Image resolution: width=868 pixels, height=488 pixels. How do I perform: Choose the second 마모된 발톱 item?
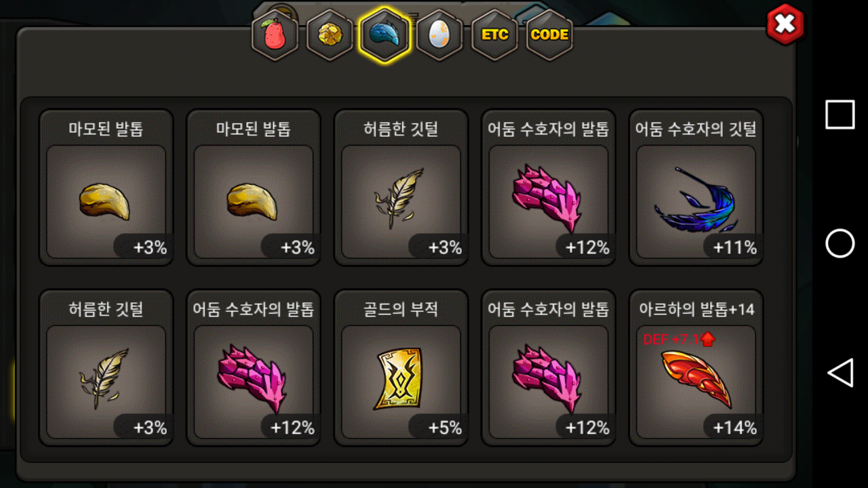[x=253, y=187]
